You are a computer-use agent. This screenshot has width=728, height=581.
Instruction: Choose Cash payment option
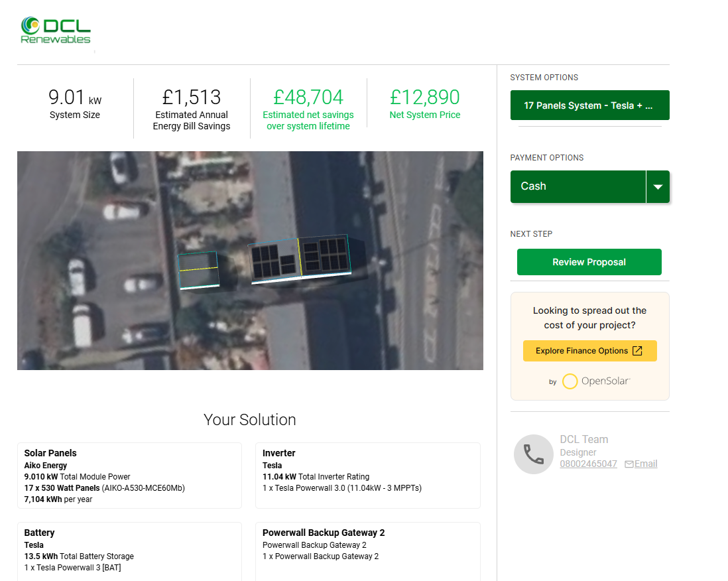pyautogui.click(x=578, y=186)
